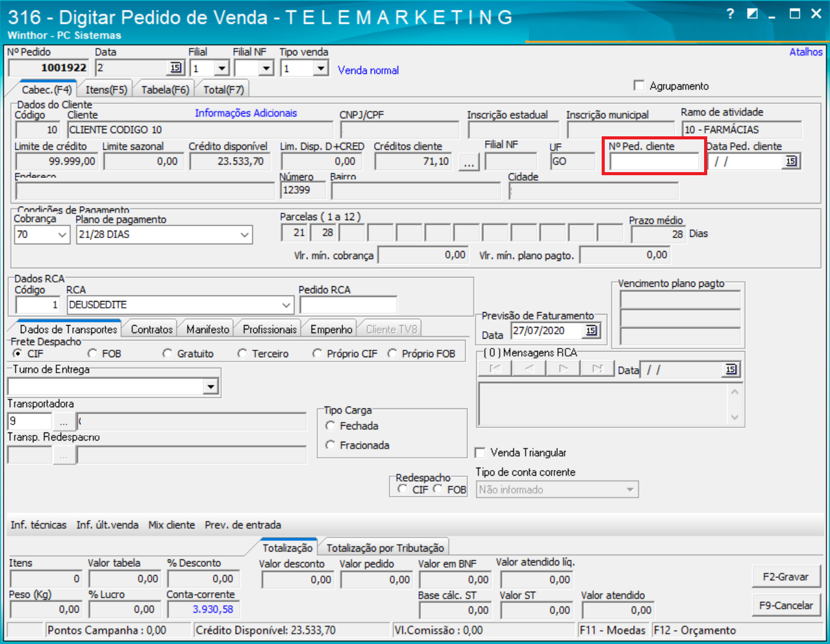The width and height of the screenshot is (830, 644).
Task: Open the Empenho tab
Action: point(331,329)
